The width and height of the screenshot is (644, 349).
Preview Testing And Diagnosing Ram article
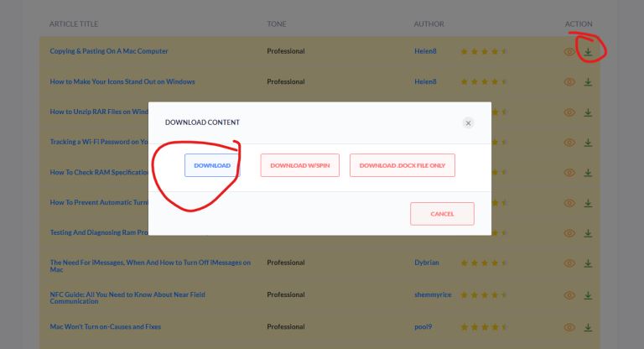[x=569, y=233]
